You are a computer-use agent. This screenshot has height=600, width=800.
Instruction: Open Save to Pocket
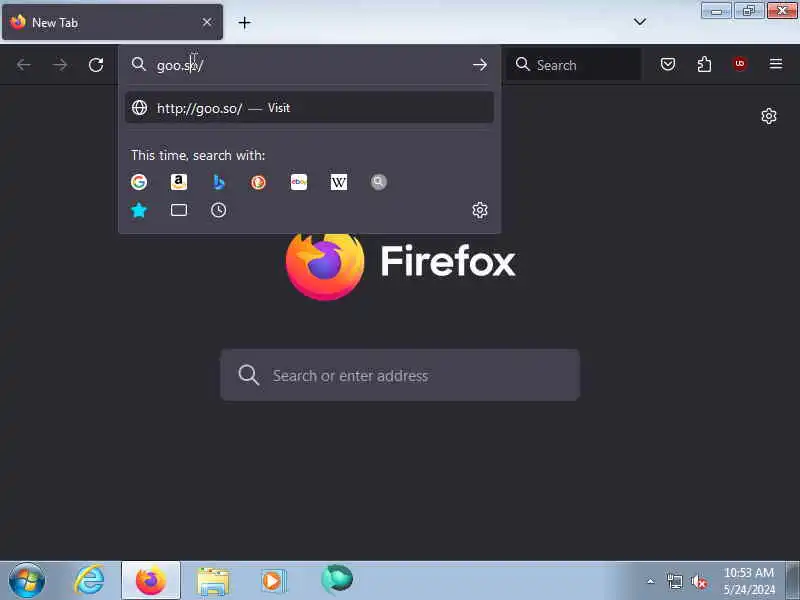(x=668, y=64)
